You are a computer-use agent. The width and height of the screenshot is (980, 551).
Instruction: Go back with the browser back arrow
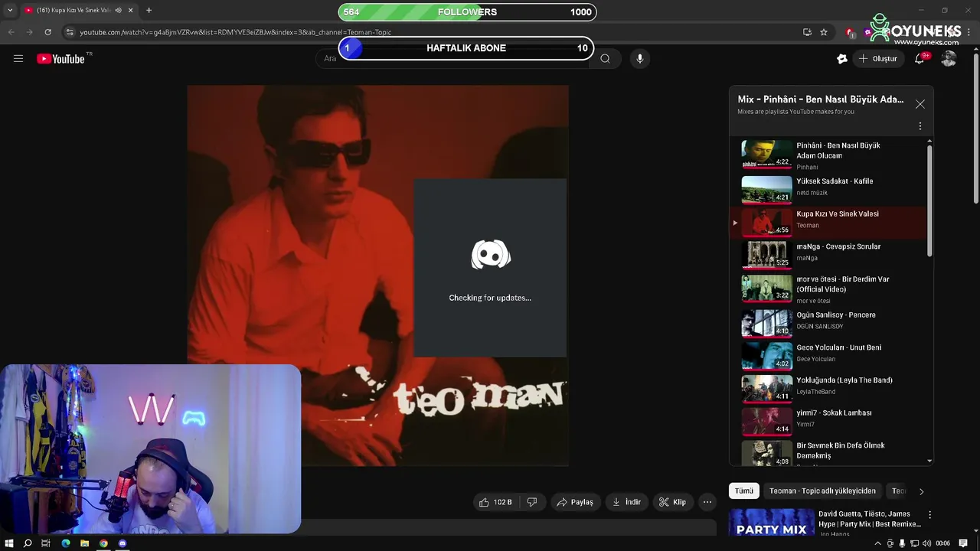click(x=11, y=32)
